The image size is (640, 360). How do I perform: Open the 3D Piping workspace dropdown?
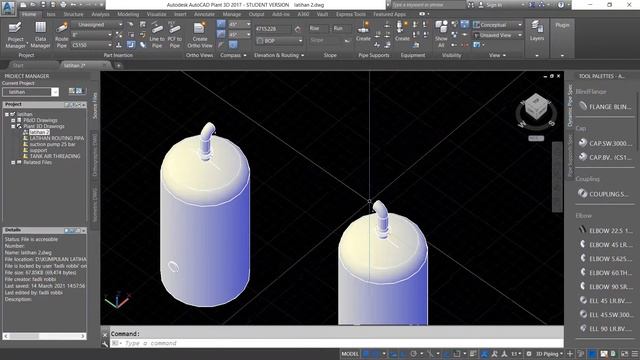[x=549, y=353]
